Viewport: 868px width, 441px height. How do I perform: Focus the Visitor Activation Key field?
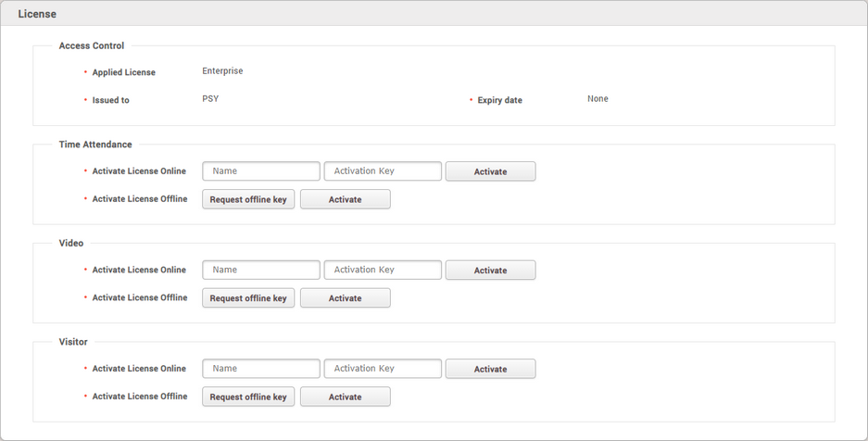point(383,369)
